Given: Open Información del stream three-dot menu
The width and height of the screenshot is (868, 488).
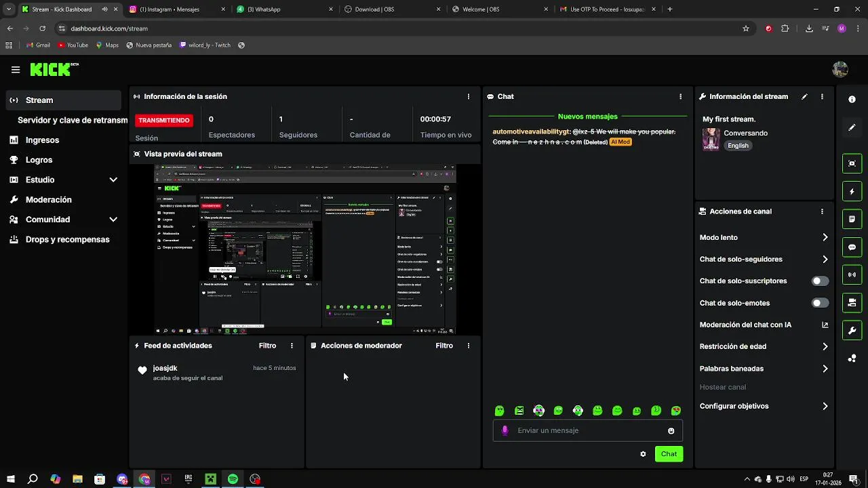Looking at the screenshot, I should 822,96.
